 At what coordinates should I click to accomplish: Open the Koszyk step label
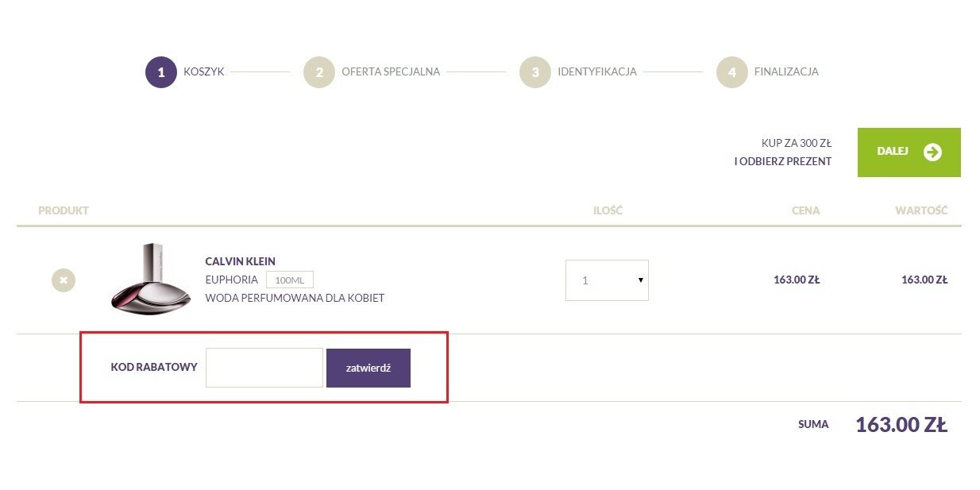pyautogui.click(x=204, y=71)
